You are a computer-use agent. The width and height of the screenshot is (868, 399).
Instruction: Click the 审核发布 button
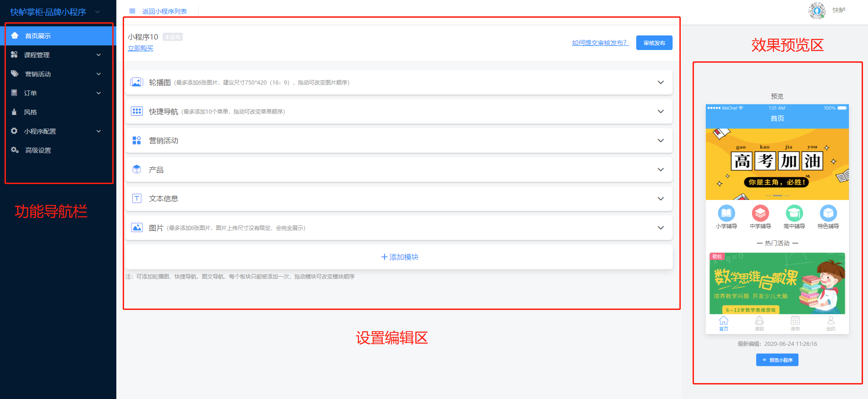click(654, 43)
